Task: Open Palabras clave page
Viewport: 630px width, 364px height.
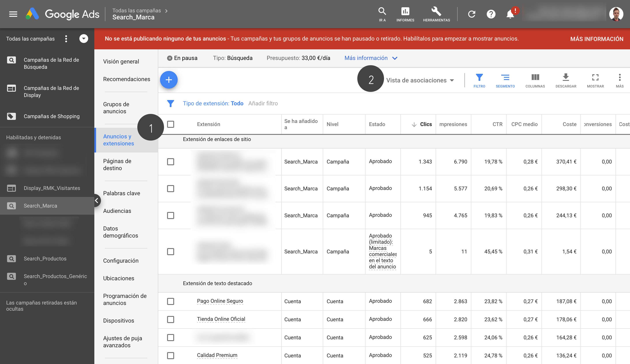Action: [121, 193]
